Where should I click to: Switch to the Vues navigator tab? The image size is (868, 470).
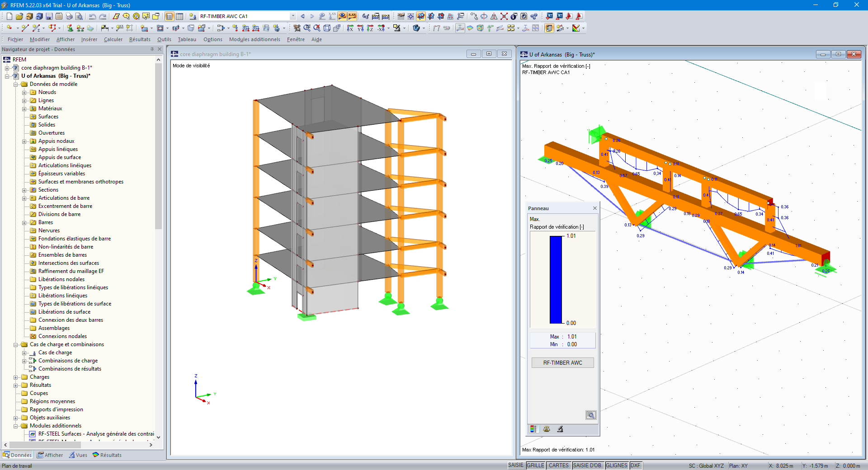point(78,455)
